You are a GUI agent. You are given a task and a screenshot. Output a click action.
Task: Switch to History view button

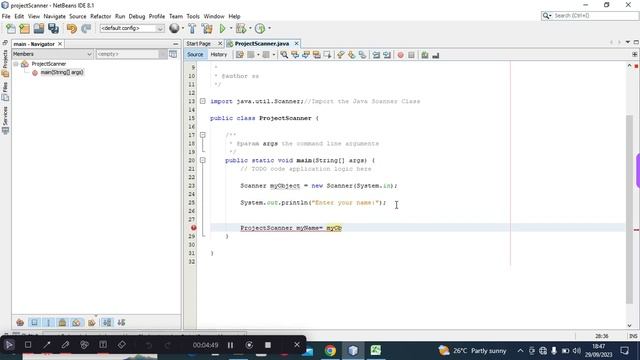point(218,54)
